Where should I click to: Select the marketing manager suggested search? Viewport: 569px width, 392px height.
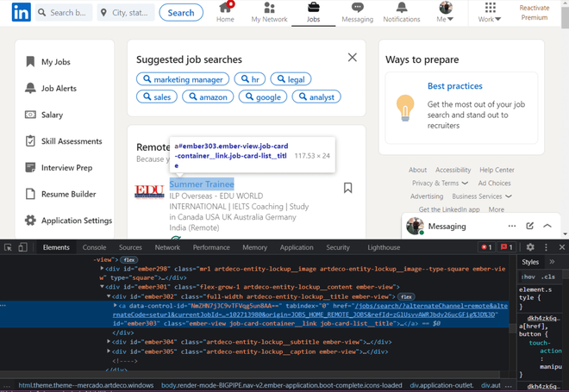point(183,79)
